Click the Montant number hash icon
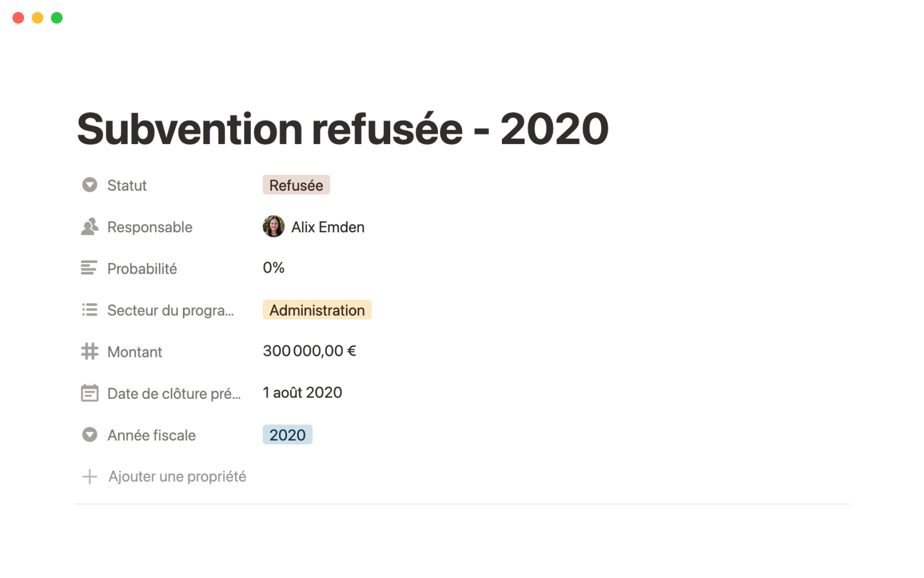Viewport: 924px width, 578px height. click(90, 352)
